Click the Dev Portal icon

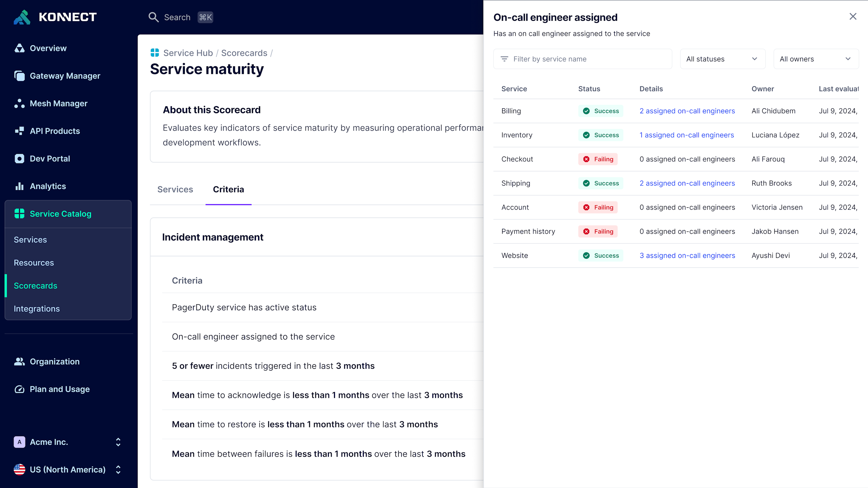19,159
